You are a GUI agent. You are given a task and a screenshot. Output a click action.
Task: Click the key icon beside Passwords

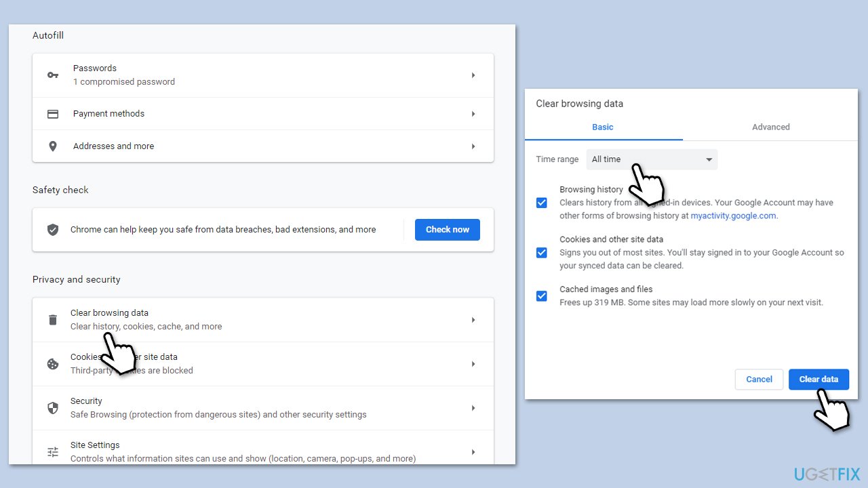[53, 75]
